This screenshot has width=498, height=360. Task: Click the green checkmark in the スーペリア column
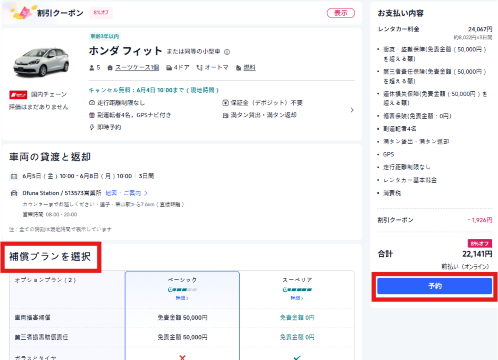pyautogui.click(x=297, y=357)
